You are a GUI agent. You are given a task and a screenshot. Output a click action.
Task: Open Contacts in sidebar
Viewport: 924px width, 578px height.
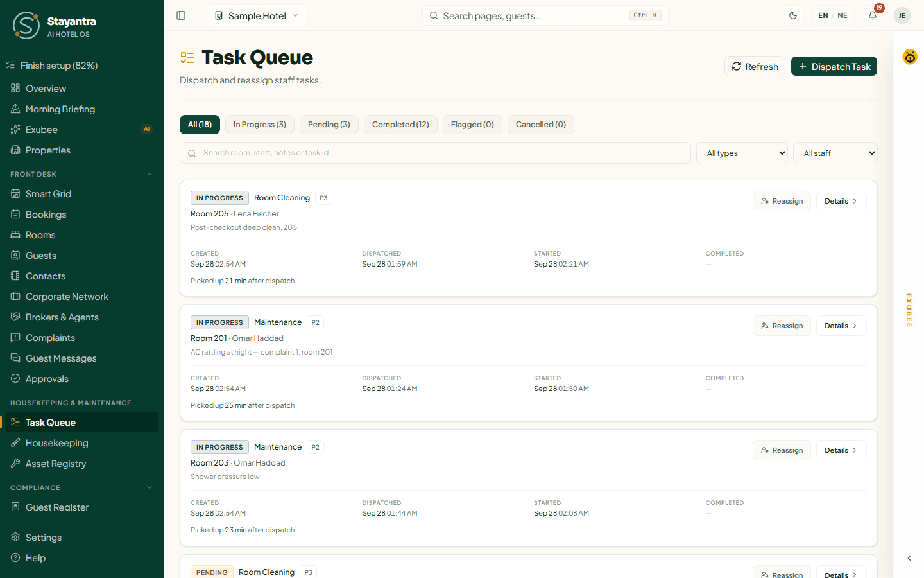pos(81,276)
